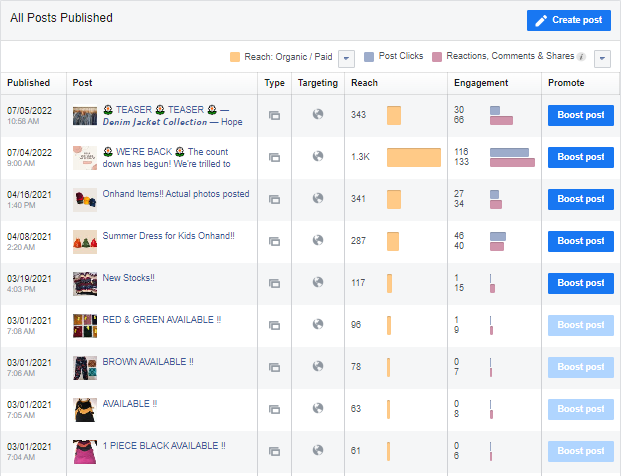
Task: Open the 1 PIECE BLACK AVAILABLE post
Action: 164,446
